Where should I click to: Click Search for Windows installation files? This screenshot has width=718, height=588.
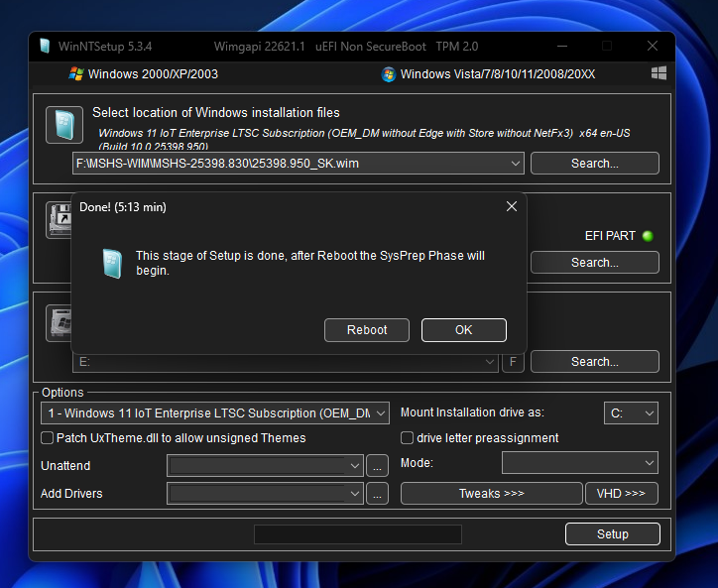595,164
